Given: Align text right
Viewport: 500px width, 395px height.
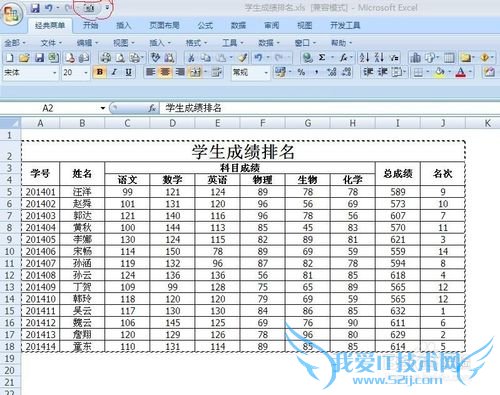Looking at the screenshot, I should click(x=180, y=72).
